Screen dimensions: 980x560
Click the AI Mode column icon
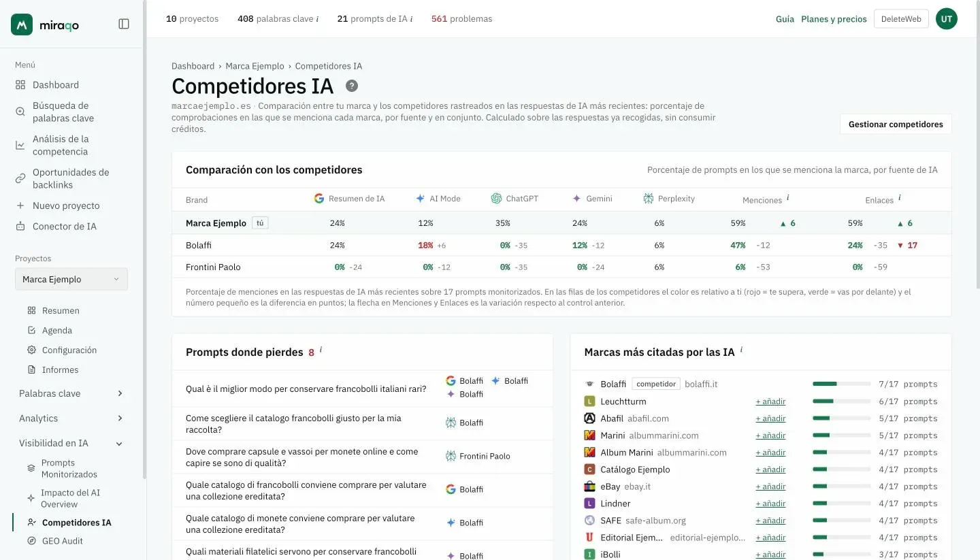click(420, 199)
